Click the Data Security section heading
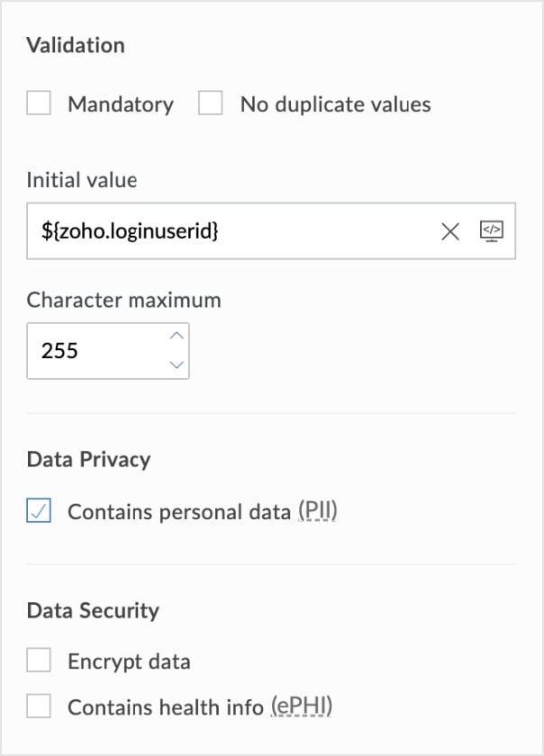 tap(93, 610)
